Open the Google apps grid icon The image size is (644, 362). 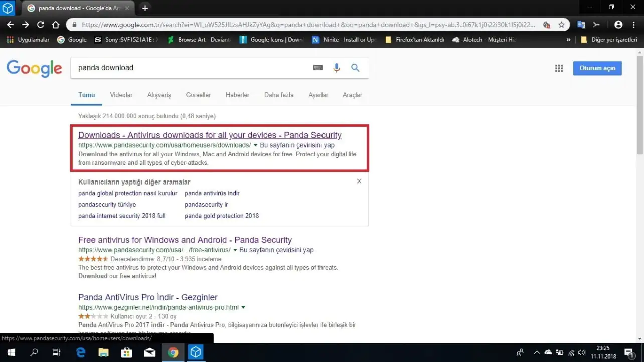(x=559, y=68)
